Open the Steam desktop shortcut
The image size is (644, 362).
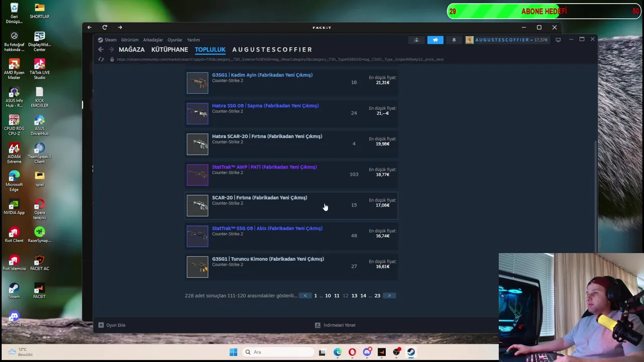coord(14,291)
